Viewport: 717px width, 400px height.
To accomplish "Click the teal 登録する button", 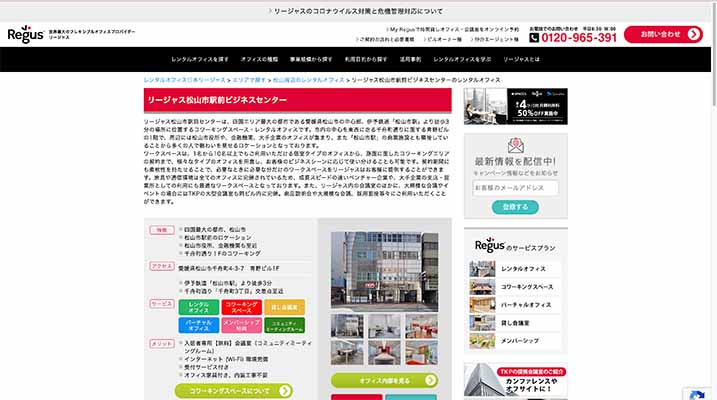I will [515, 207].
